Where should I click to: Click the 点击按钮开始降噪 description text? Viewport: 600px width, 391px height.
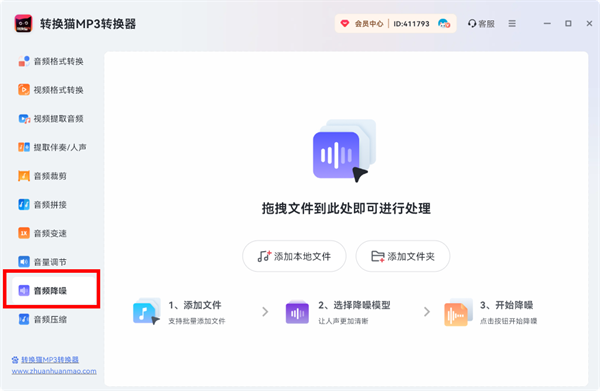point(509,321)
